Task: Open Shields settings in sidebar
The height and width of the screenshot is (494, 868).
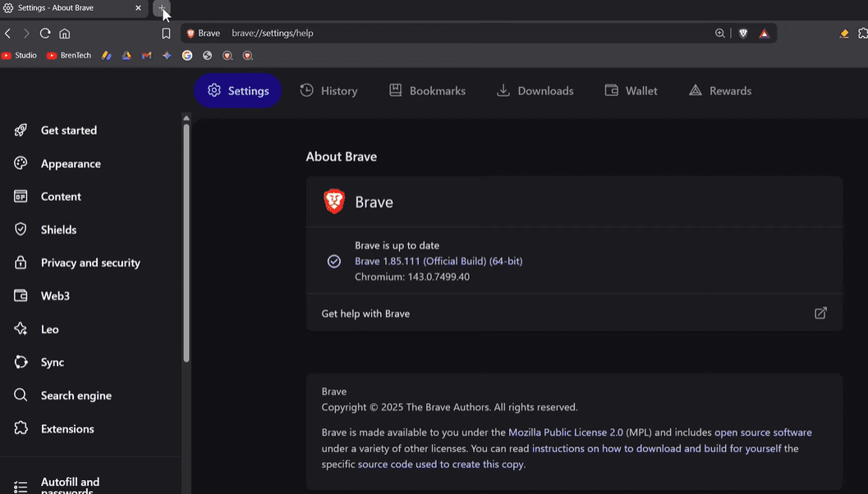Action: [58, 230]
